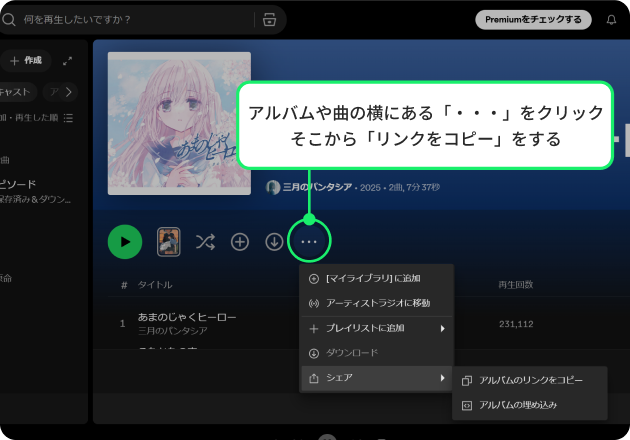The width and height of the screenshot is (630, 440).
Task: Open the 作成 create button
Action: point(26,61)
